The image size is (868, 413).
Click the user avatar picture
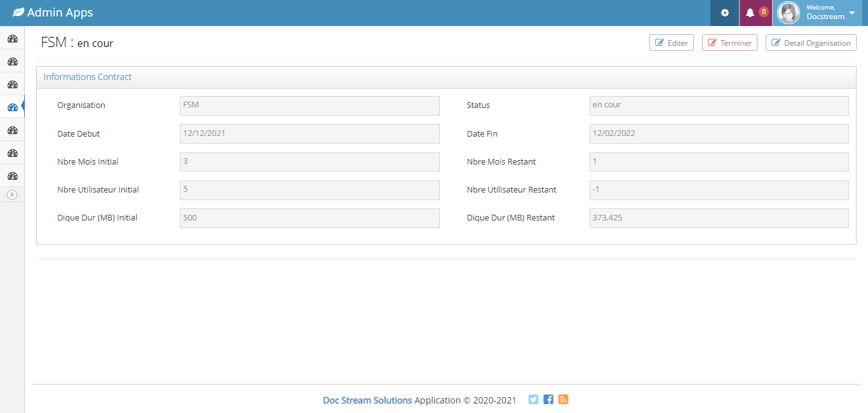(789, 13)
